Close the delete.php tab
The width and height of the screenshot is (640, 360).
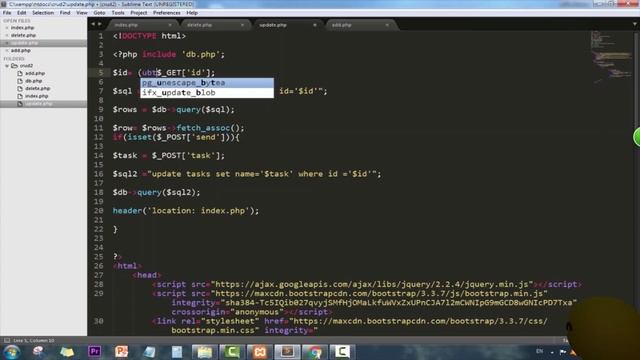pos(242,25)
